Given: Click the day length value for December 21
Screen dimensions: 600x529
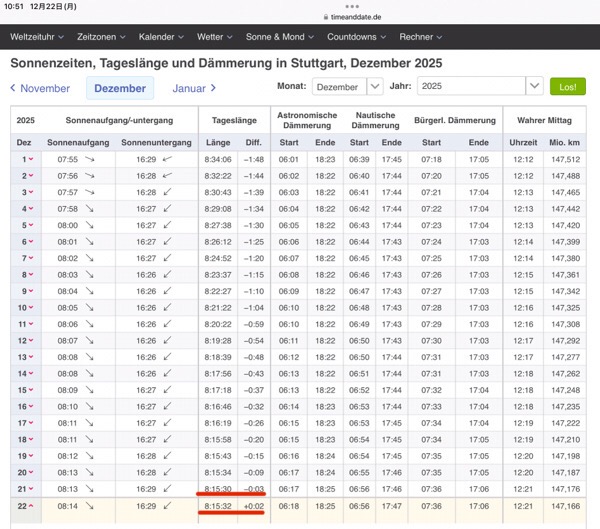Looking at the screenshot, I should 217,488.
